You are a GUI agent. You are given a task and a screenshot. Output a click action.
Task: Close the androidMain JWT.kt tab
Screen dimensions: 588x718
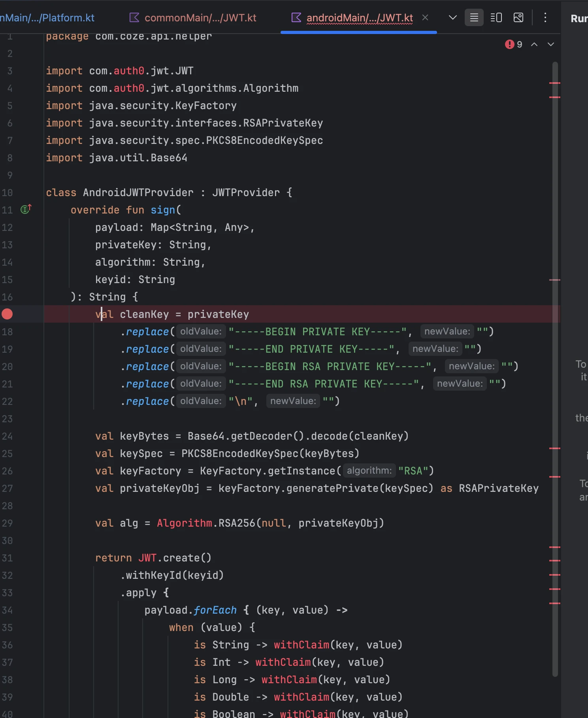tap(425, 18)
